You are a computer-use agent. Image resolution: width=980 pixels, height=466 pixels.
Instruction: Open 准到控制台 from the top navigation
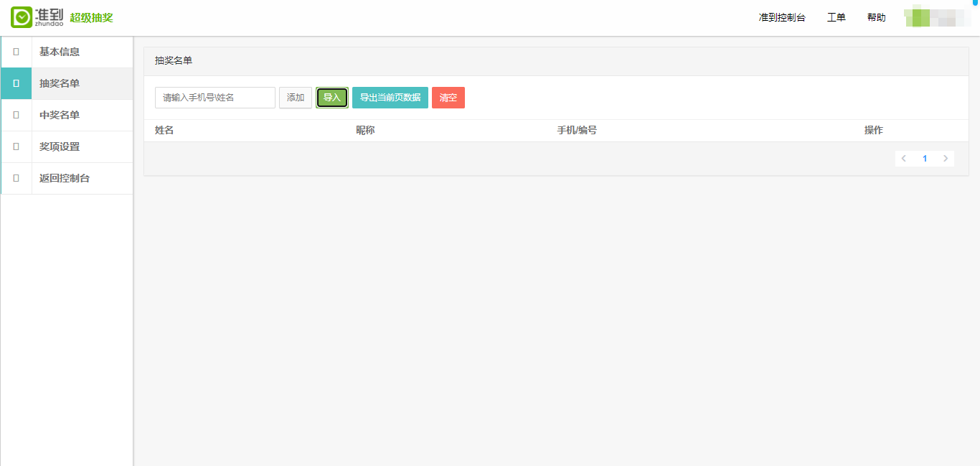point(782,17)
